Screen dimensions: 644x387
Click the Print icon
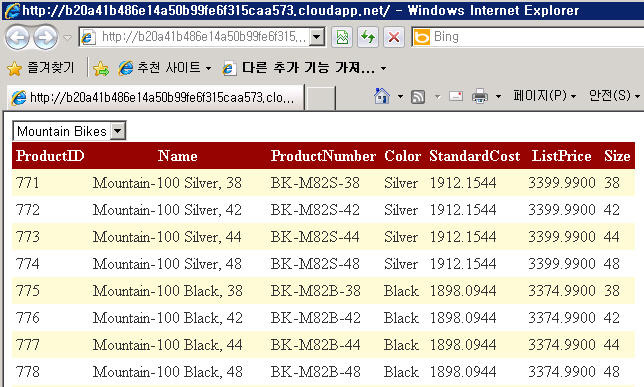click(x=480, y=97)
